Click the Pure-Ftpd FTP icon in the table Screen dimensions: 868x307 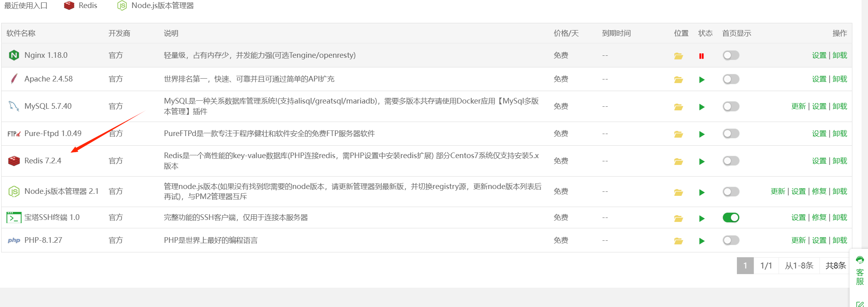coord(14,134)
